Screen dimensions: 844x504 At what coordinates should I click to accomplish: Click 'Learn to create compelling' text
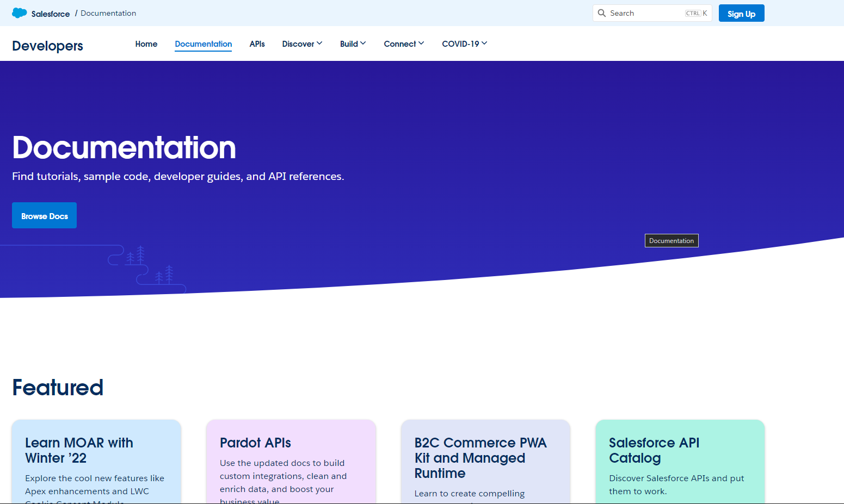click(x=470, y=494)
